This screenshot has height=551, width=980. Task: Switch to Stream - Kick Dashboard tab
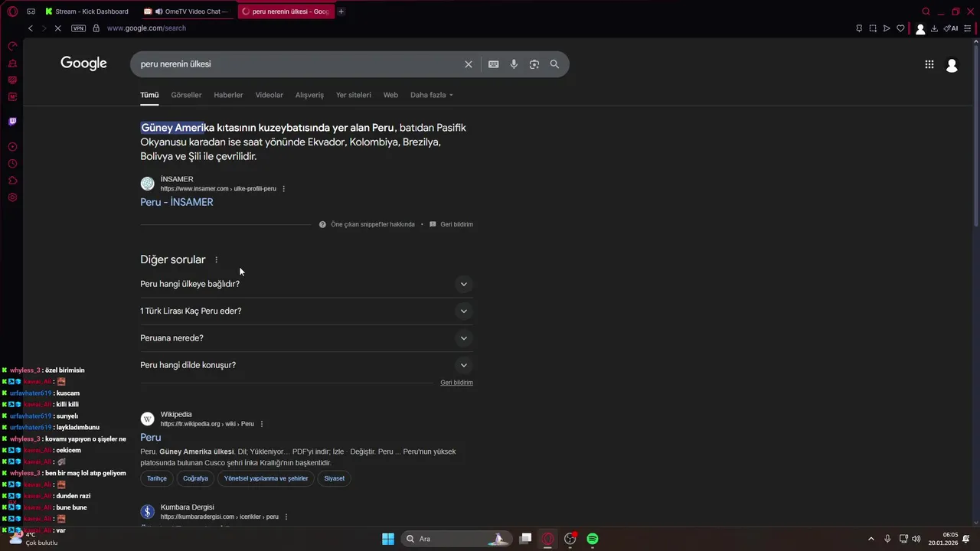click(87, 11)
